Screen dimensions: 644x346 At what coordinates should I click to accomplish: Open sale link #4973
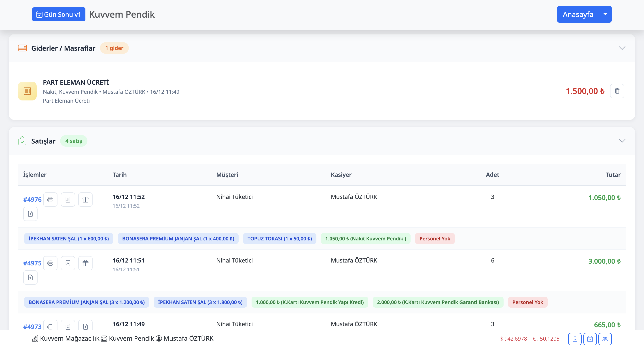(32, 327)
